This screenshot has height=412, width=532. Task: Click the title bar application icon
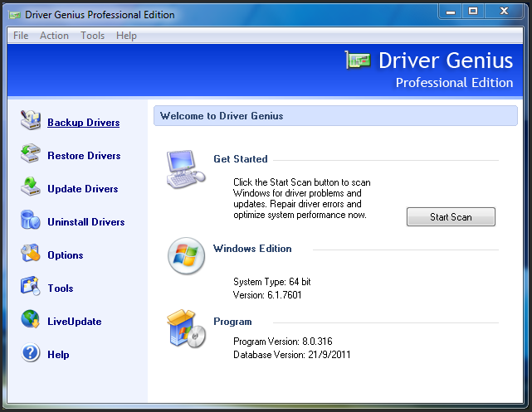tap(14, 15)
